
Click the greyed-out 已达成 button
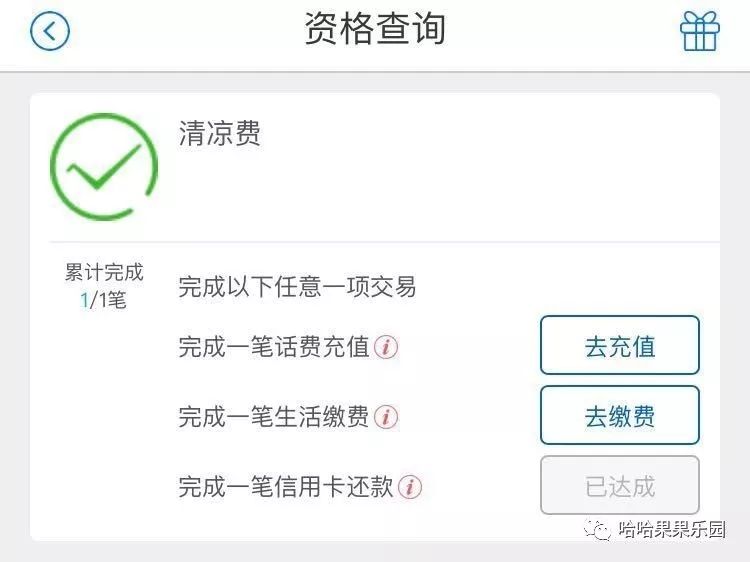tap(619, 486)
